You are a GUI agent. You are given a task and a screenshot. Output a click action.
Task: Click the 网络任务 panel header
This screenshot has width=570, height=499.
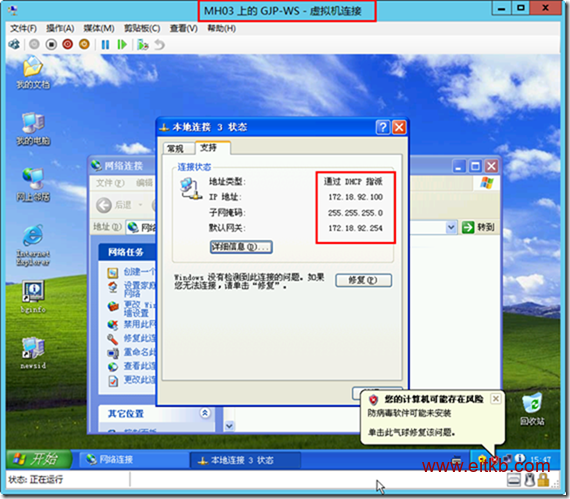pyautogui.click(x=127, y=252)
